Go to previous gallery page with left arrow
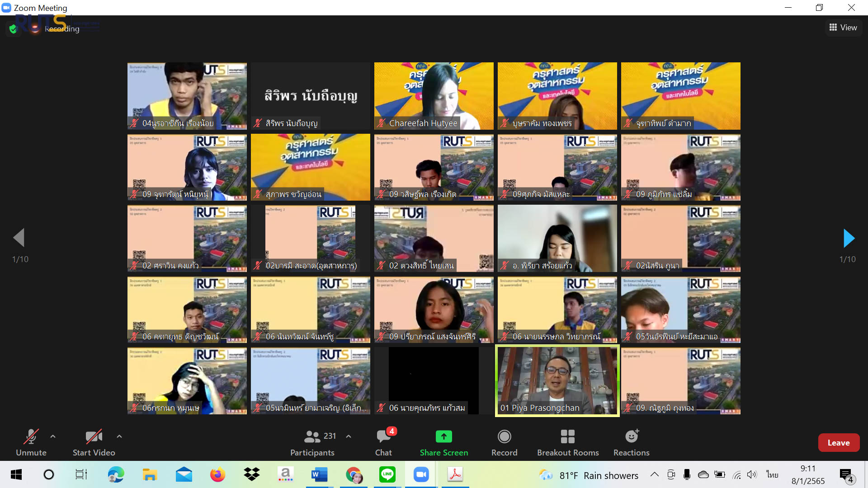The width and height of the screenshot is (868, 488). 19,238
